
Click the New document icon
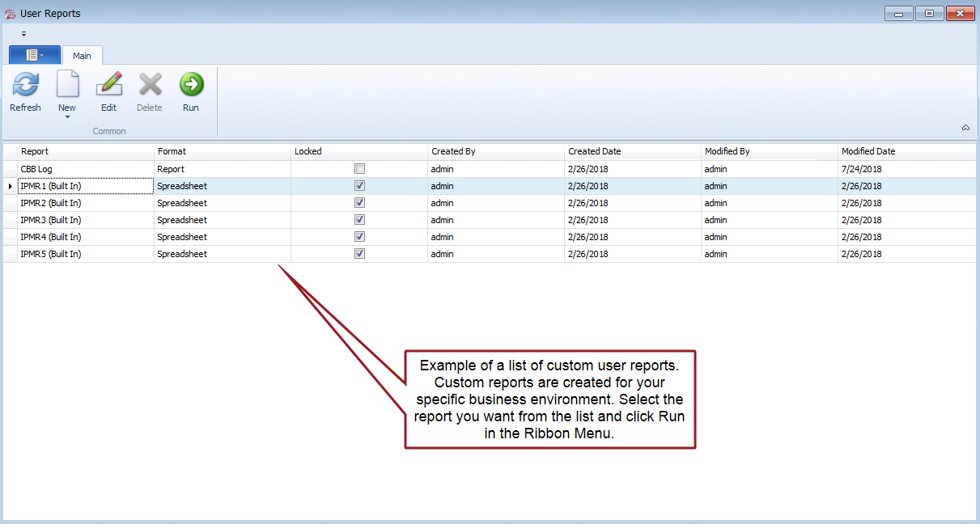pyautogui.click(x=67, y=85)
